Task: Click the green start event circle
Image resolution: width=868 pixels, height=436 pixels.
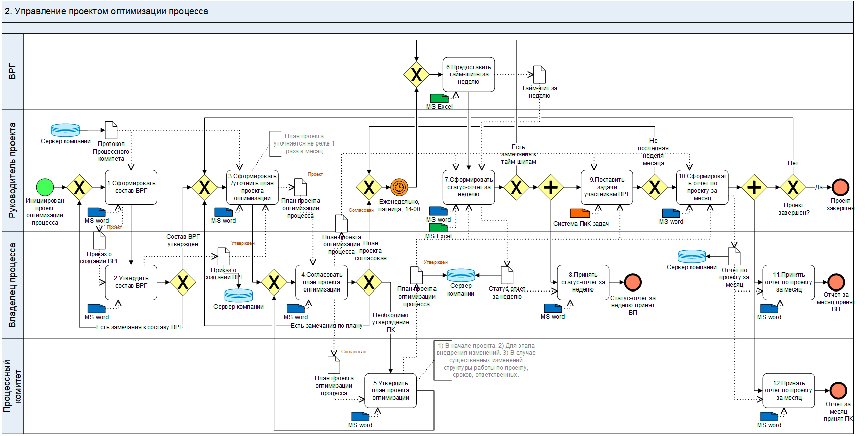Action: pyautogui.click(x=45, y=187)
